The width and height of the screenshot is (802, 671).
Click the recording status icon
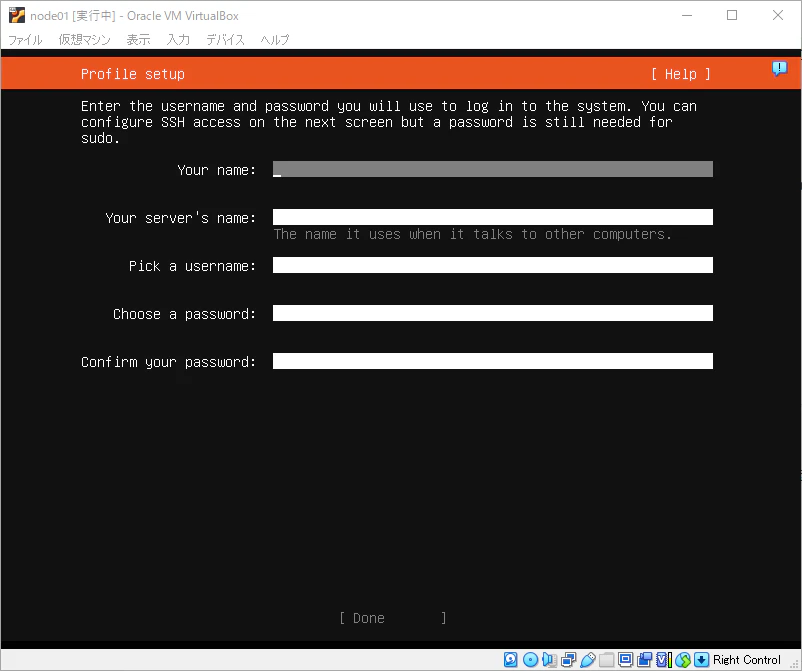644,660
